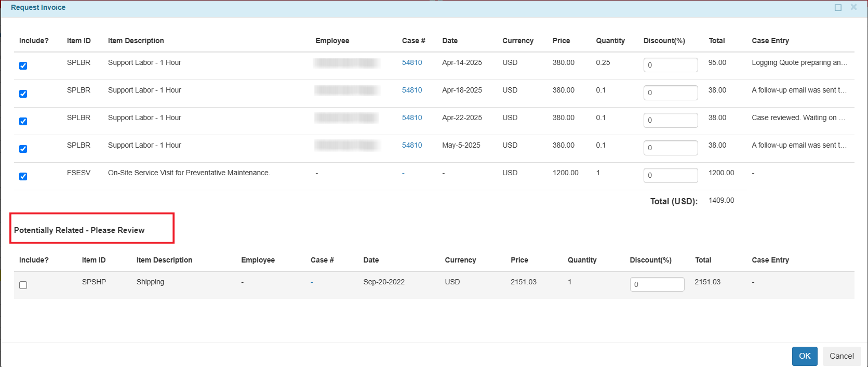Screen dimensions: 868x367
Task: Click discount field for Apr-22-2025 row
Action: click(x=670, y=120)
